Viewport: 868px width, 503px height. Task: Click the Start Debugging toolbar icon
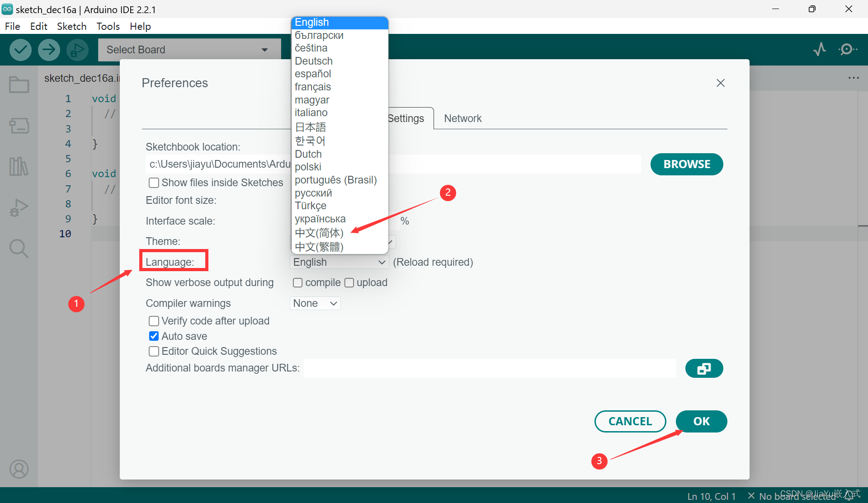pyautogui.click(x=77, y=50)
